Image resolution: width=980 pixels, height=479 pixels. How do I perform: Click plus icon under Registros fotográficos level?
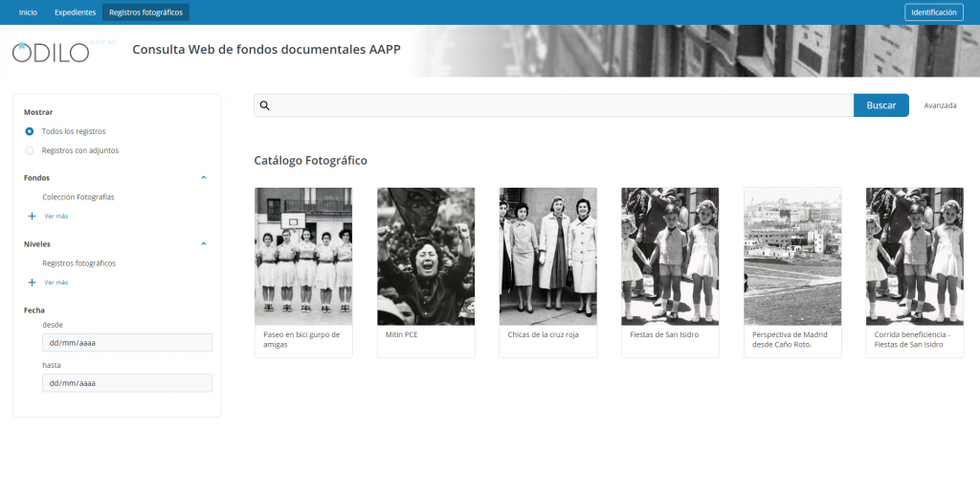click(x=32, y=283)
